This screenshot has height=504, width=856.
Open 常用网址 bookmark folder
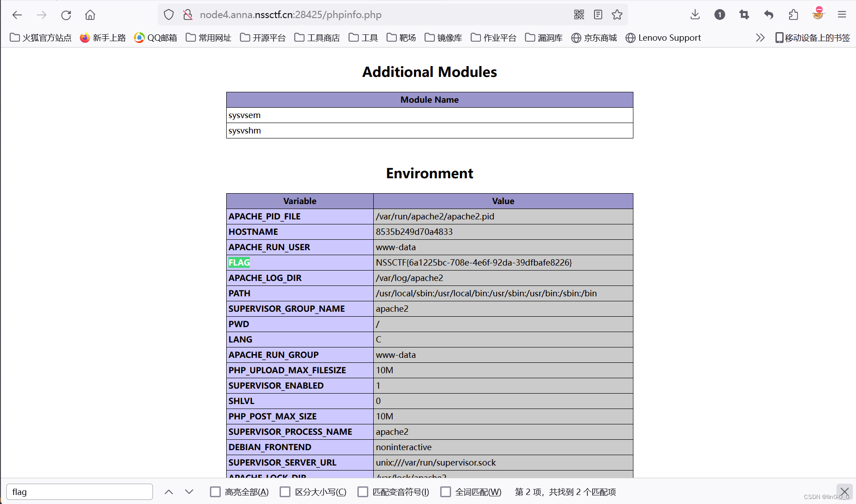pos(209,38)
